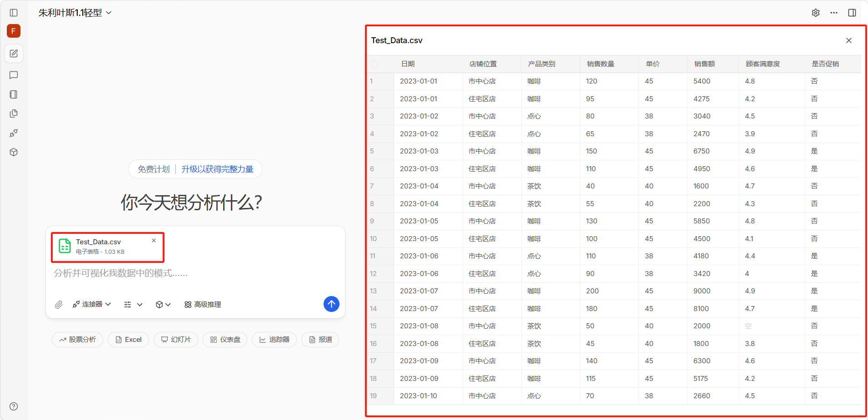Send the message with the blue arrow button
This screenshot has width=868, height=420.
click(331, 304)
